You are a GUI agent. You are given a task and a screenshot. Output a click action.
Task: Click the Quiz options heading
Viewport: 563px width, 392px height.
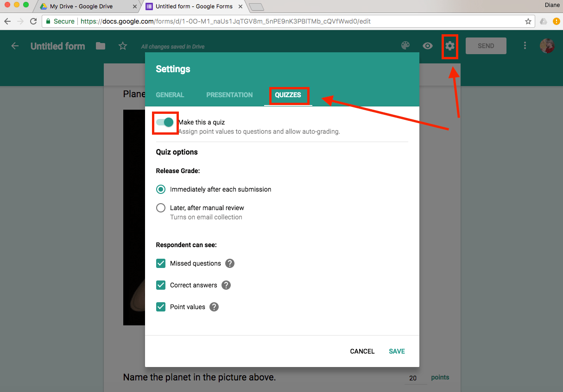point(177,152)
